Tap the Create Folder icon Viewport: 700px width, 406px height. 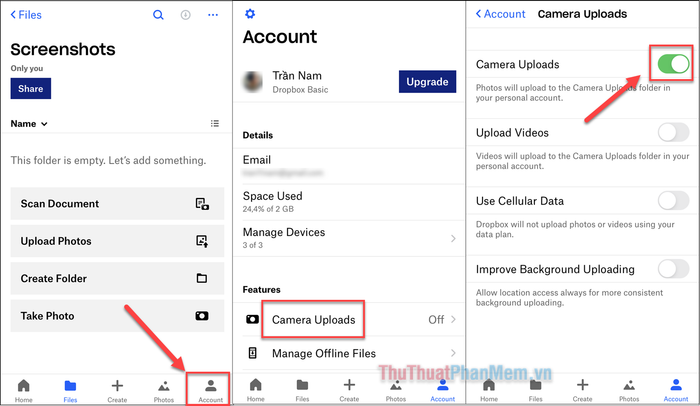click(x=202, y=278)
